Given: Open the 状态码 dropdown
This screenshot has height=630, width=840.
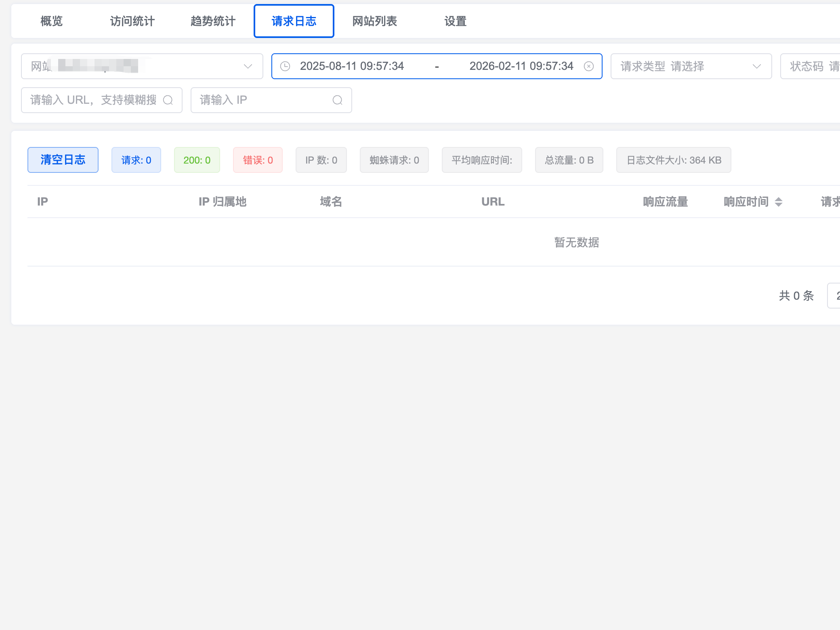Looking at the screenshot, I should pyautogui.click(x=812, y=66).
